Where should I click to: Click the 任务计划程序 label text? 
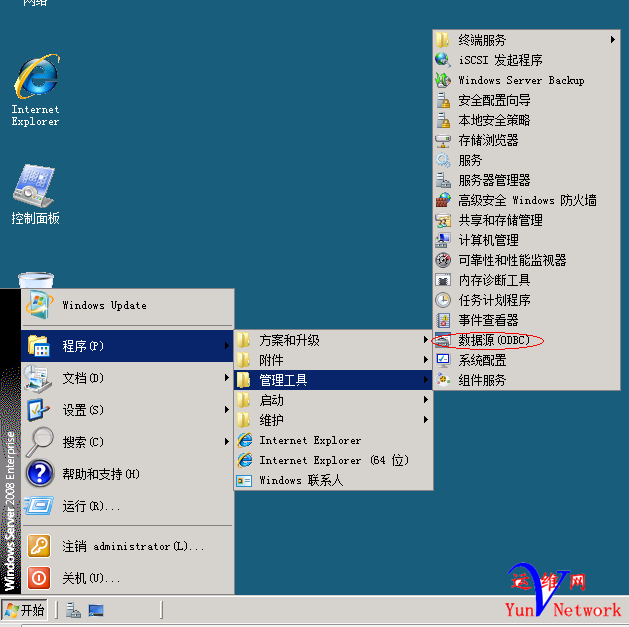(494, 300)
